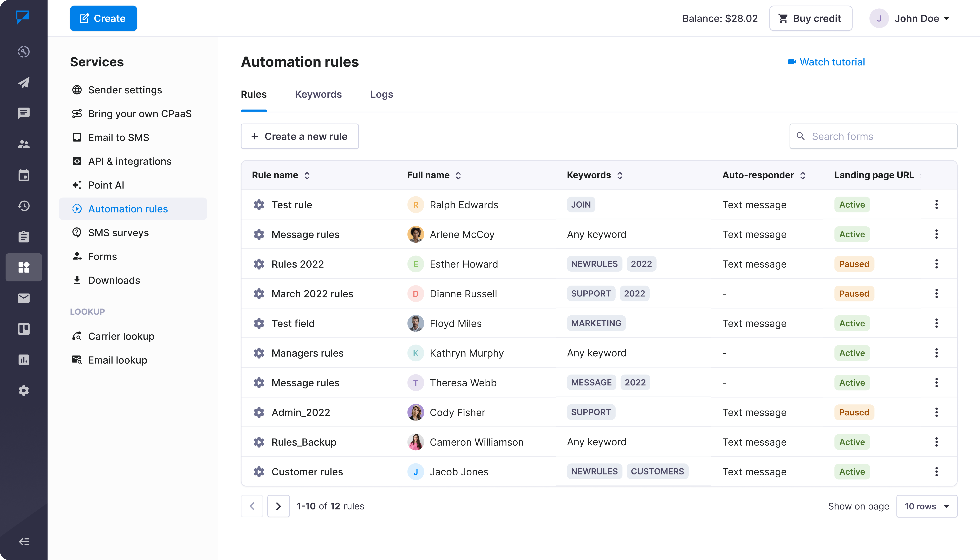The image size is (980, 560).
Task: Sort table by Auto-responder column
Action: 764,175
